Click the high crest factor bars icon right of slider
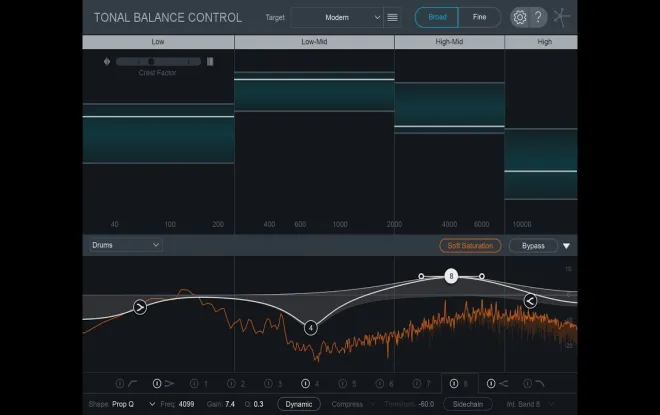The image size is (660, 415). (x=210, y=61)
